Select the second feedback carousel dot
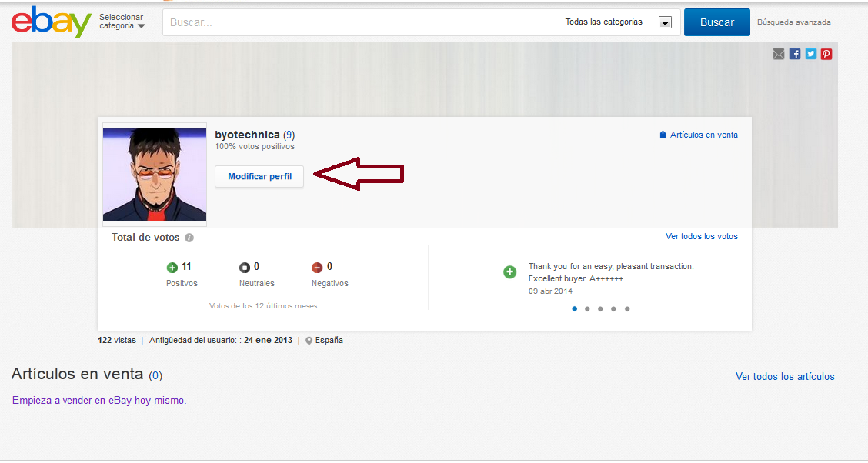The height and width of the screenshot is (463, 868). [x=587, y=309]
